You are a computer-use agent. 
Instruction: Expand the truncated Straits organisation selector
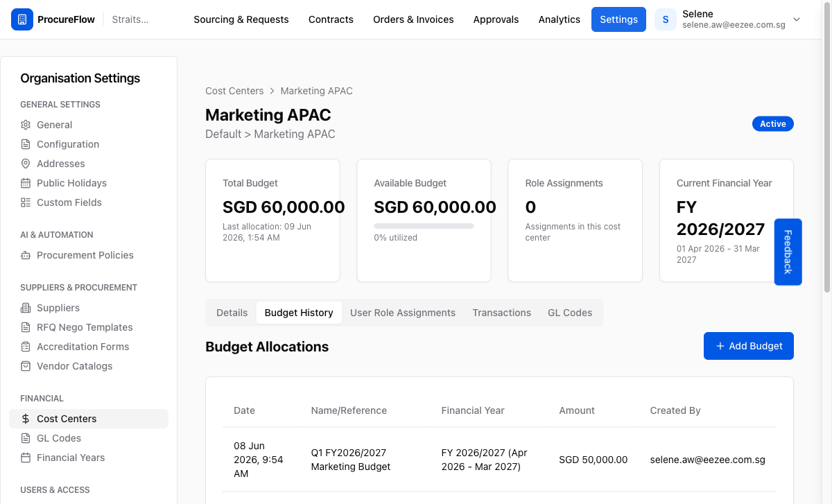(x=130, y=19)
